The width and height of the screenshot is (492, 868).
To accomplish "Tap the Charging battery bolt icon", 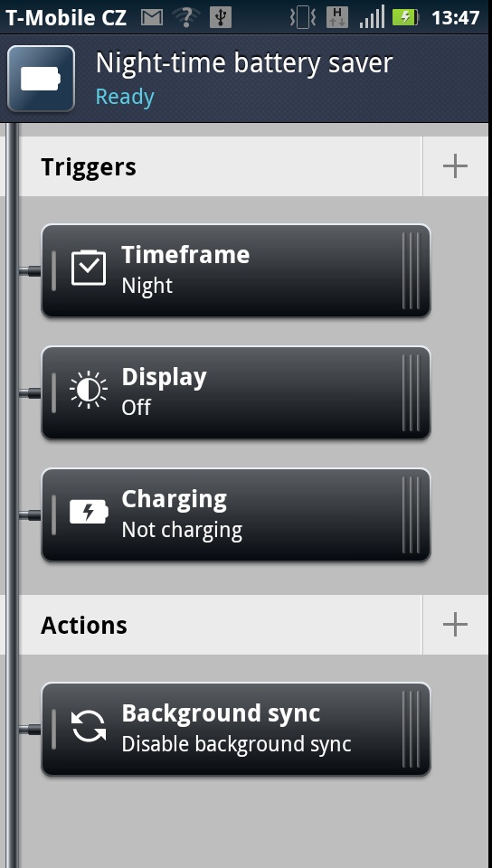I will [x=89, y=512].
